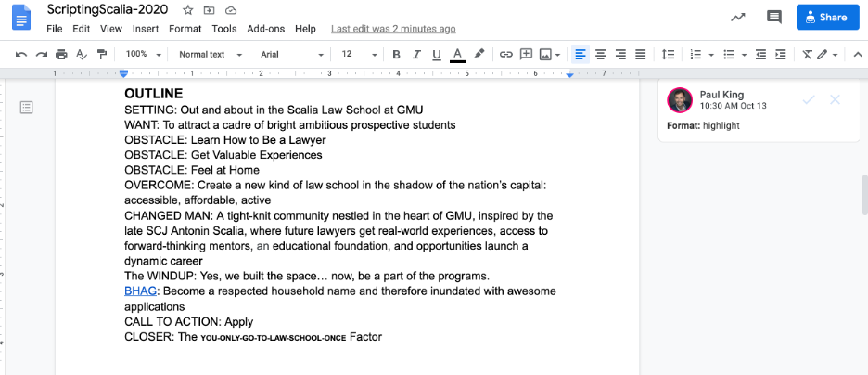Open 'Last edit was 2 minutes ago' link
This screenshot has width=868, height=375.
[393, 29]
